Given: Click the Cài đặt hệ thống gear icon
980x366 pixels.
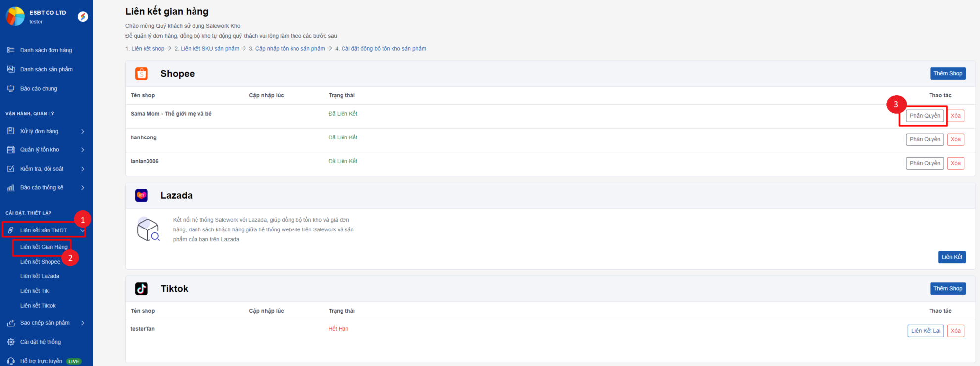Looking at the screenshot, I should point(11,342).
